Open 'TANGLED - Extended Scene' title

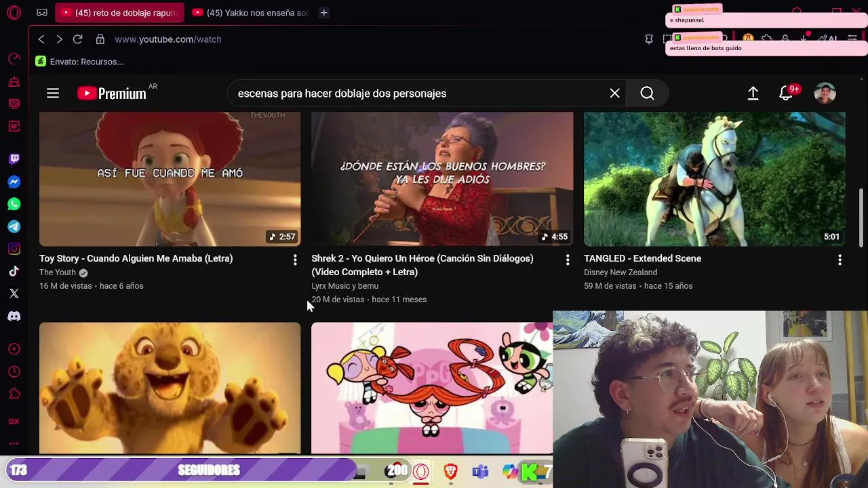coord(643,258)
